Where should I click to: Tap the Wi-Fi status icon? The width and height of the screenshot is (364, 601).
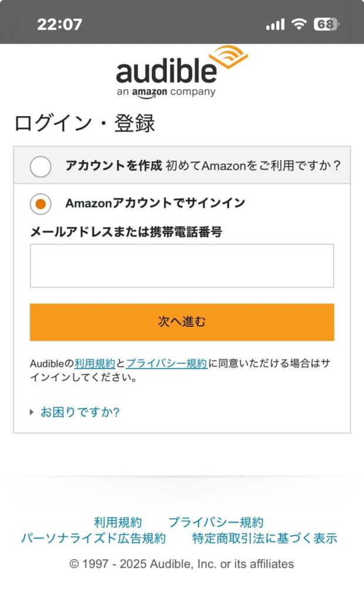[300, 24]
